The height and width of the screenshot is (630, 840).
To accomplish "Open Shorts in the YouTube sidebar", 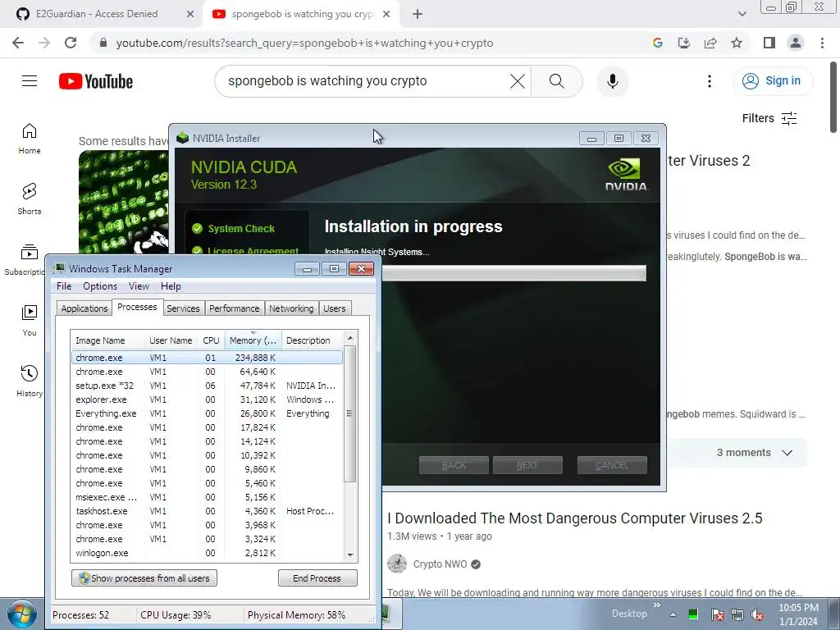I will pyautogui.click(x=30, y=199).
